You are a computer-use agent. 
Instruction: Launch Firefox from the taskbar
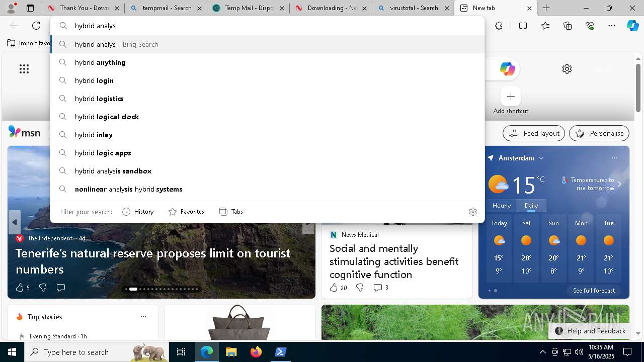pyautogui.click(x=256, y=352)
